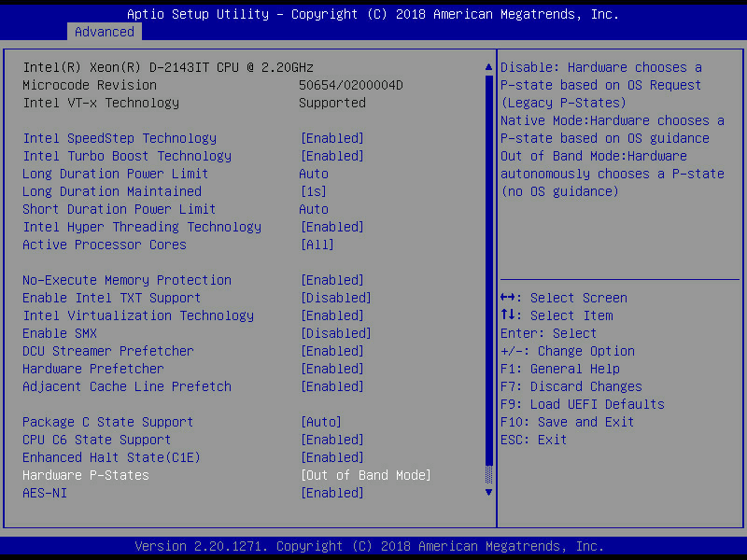Toggle Adjacent Cache Line Prefetch [Enabled] value
This screenshot has width=747, height=560.
[332, 386]
